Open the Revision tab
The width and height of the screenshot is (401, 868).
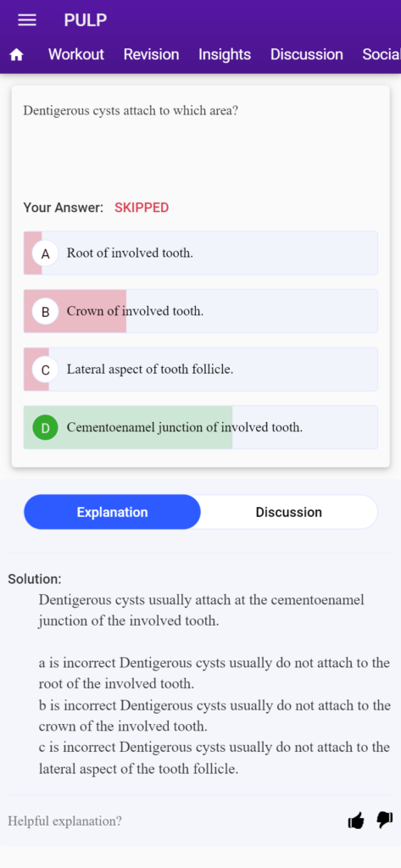click(x=151, y=54)
